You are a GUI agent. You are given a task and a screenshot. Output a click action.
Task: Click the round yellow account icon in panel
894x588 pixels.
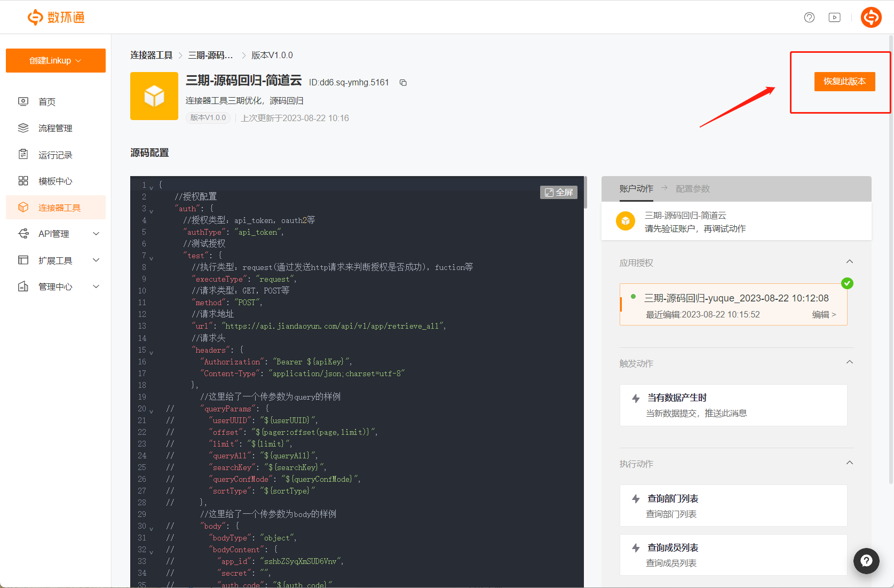pyautogui.click(x=626, y=221)
